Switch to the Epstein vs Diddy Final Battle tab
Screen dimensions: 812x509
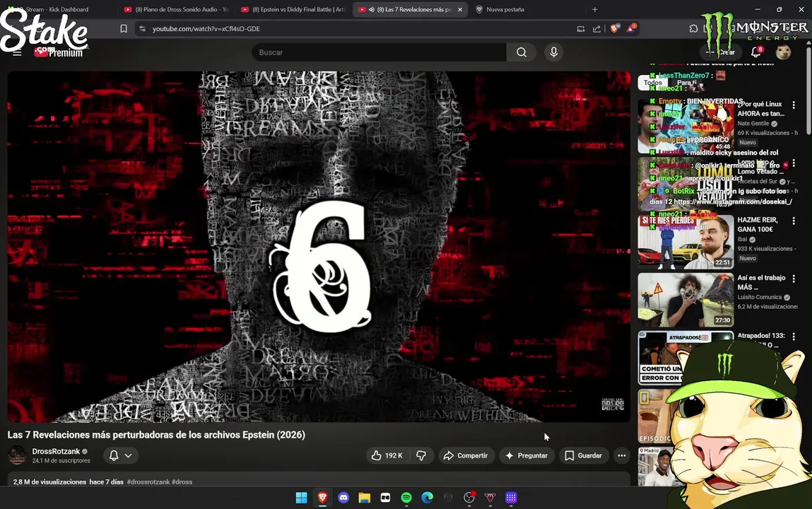[293, 9]
